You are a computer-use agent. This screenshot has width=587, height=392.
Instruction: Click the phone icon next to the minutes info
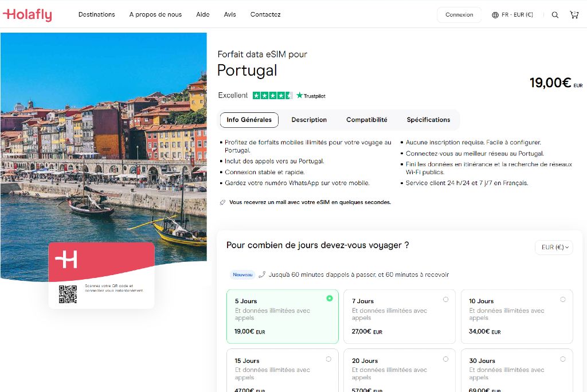tap(263, 275)
